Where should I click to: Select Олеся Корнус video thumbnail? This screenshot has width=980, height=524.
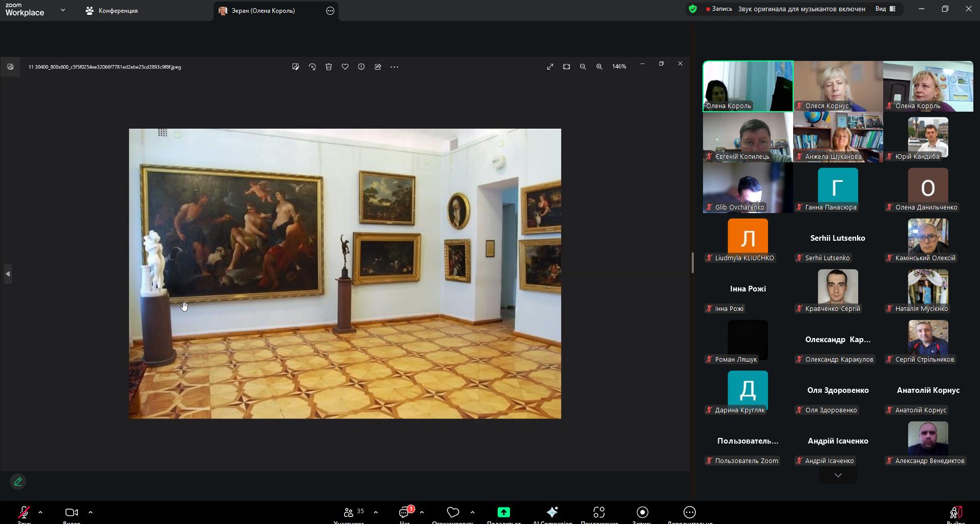tap(838, 86)
